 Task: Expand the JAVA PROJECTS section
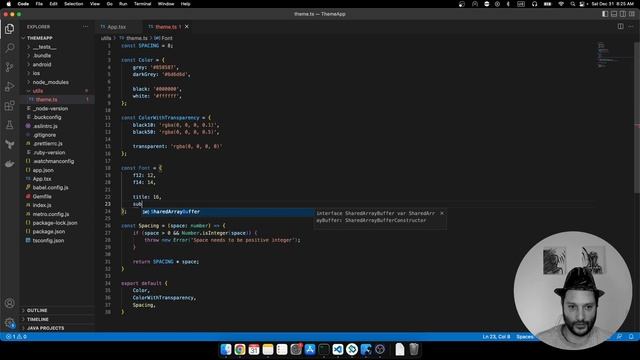pyautogui.click(x=45, y=328)
